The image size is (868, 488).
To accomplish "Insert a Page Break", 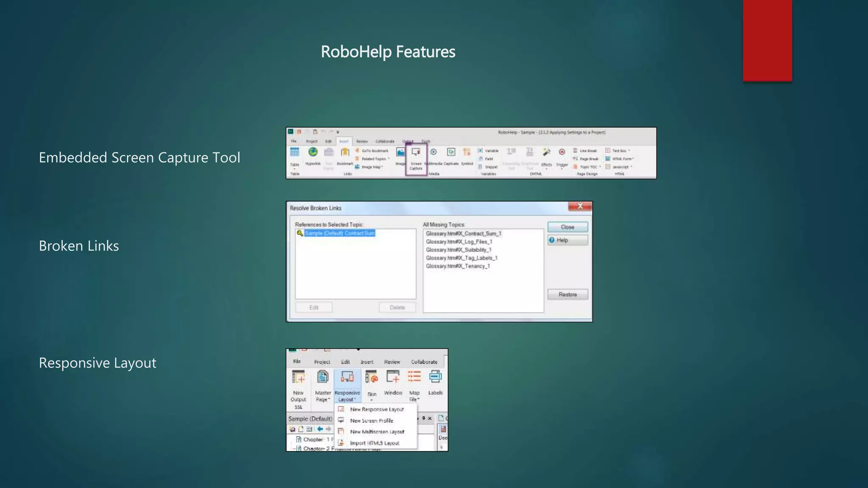I will (586, 159).
